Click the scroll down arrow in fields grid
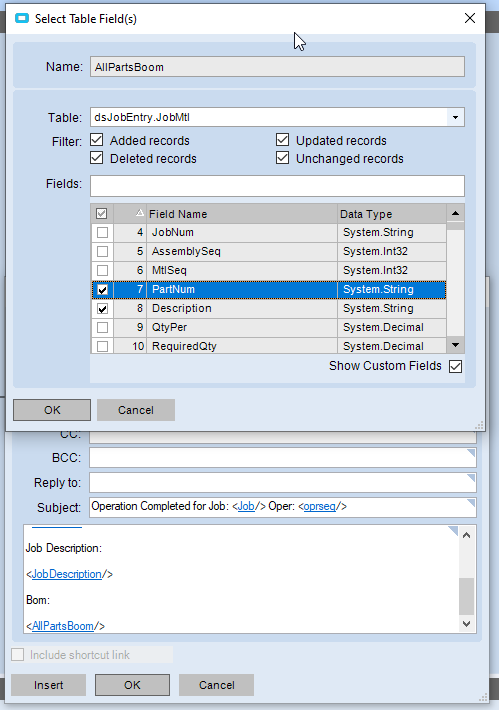 coord(456,345)
